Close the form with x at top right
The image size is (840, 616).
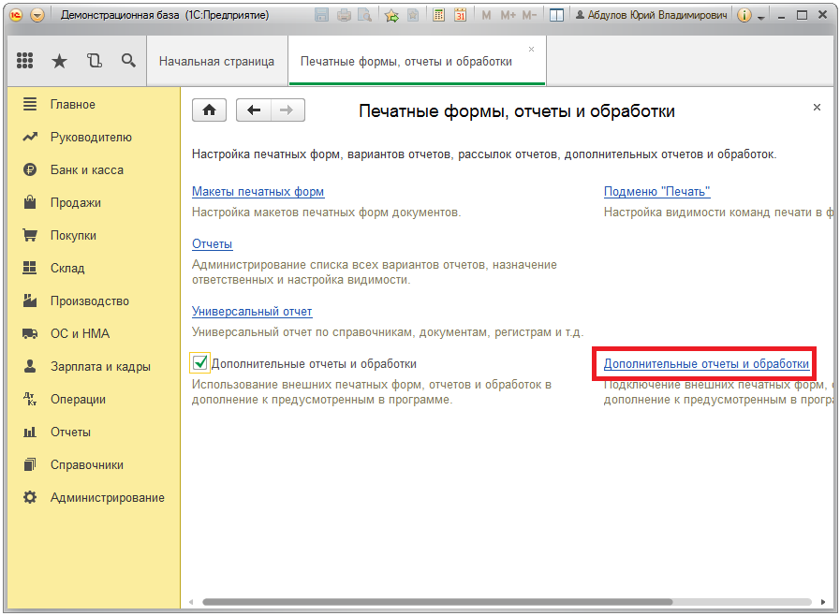click(x=817, y=107)
